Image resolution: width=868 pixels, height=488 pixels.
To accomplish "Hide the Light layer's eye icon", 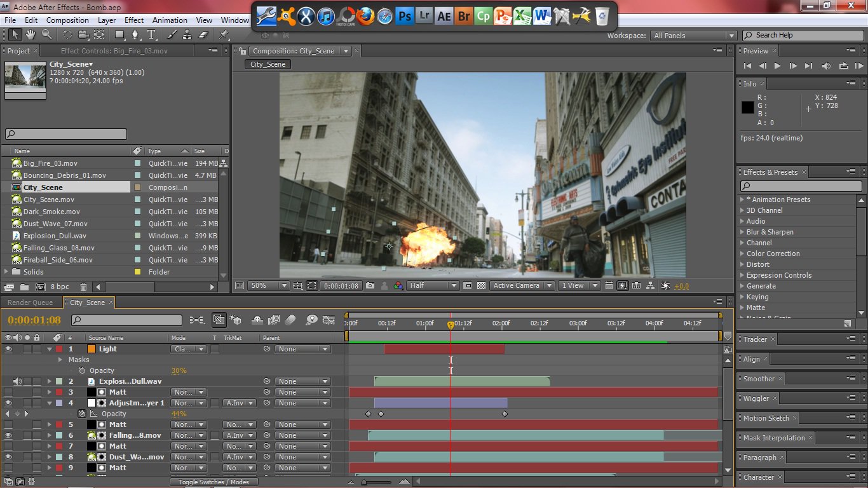I will (8, 349).
